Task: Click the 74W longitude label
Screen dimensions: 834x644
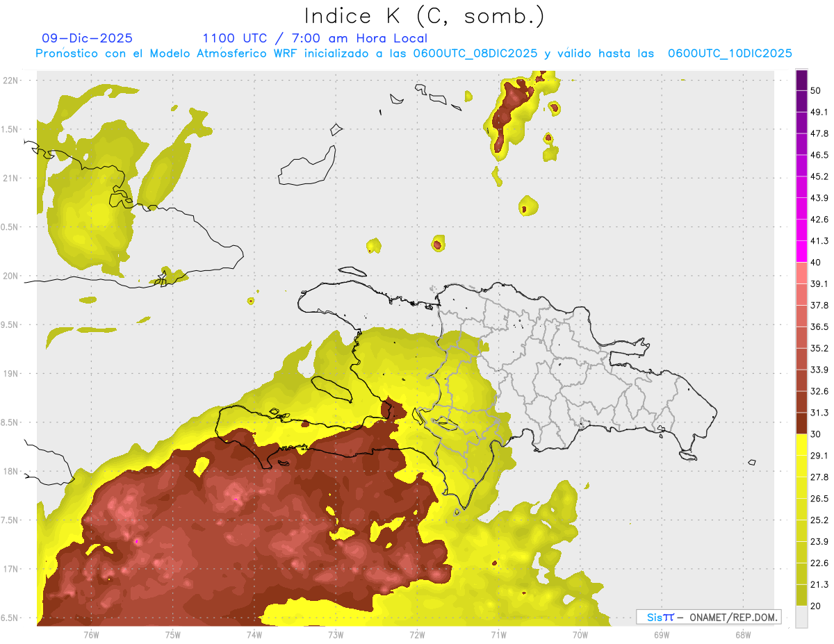Action: 254,635
